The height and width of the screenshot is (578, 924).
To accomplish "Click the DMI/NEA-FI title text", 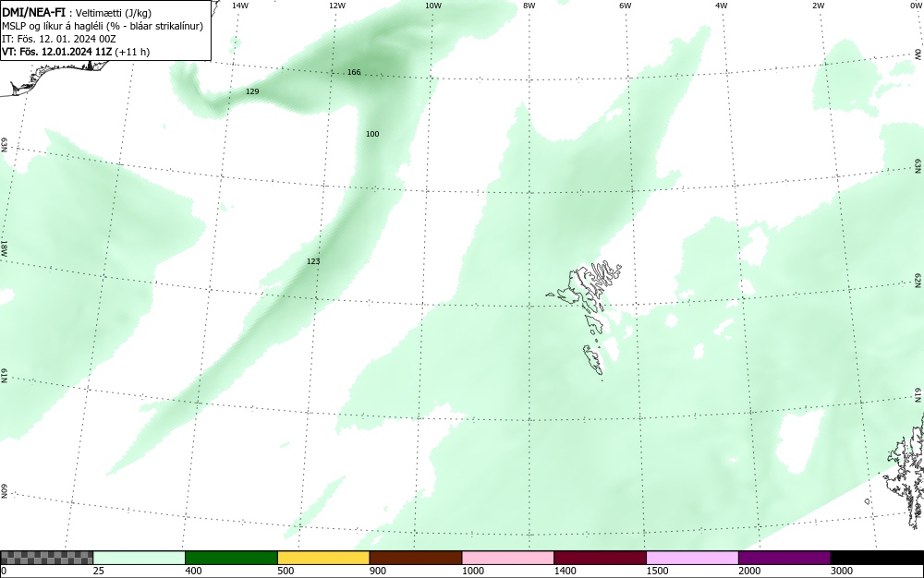I will point(33,12).
